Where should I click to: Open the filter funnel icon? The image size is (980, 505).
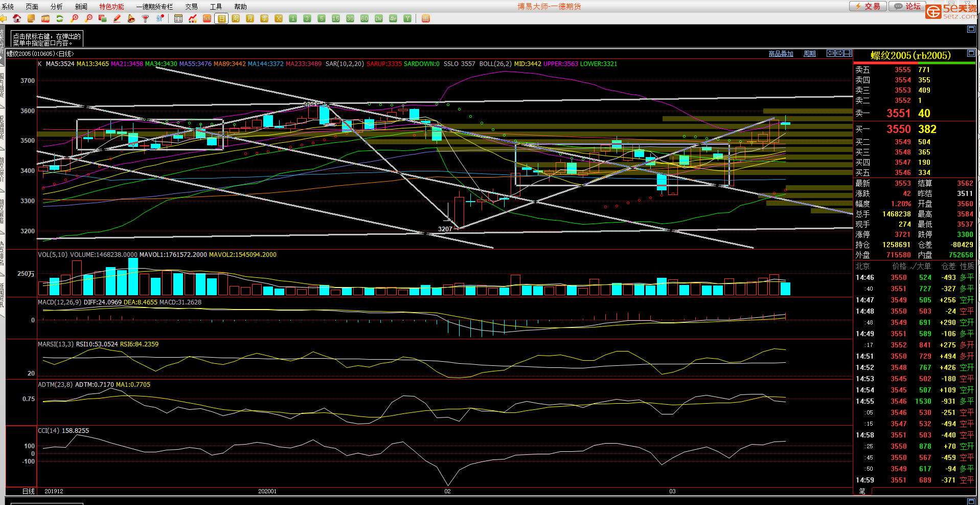(146, 18)
